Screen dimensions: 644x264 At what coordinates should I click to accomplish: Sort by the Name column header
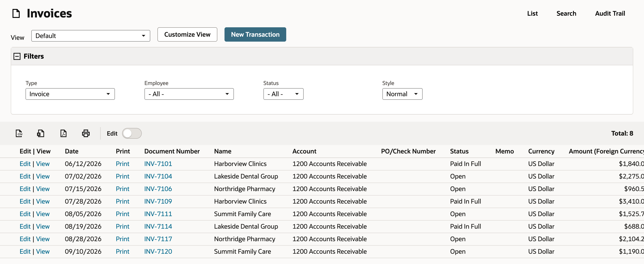point(222,151)
